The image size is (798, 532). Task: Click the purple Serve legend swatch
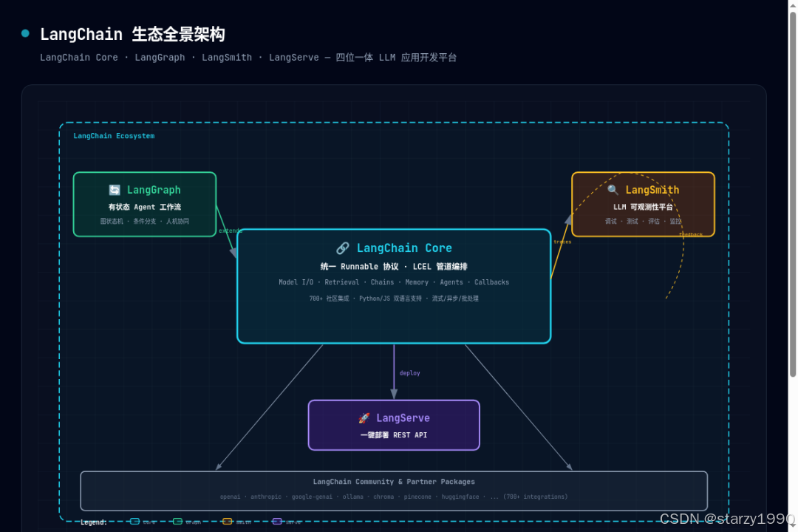pyautogui.click(x=277, y=522)
